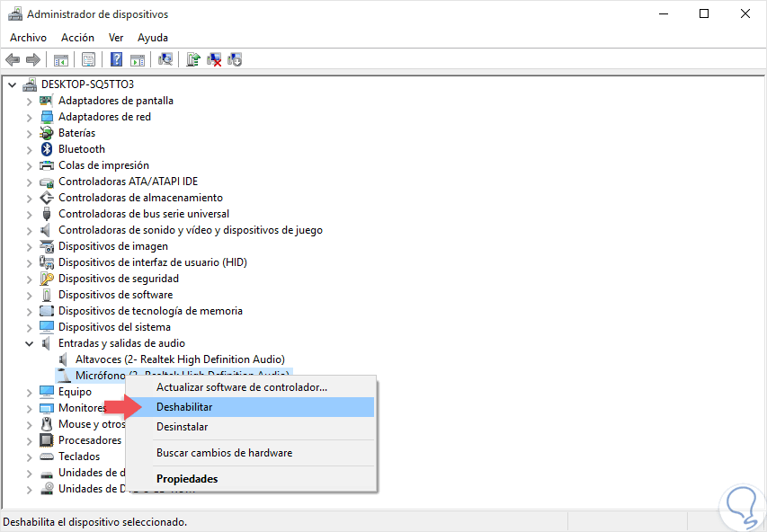Click the Bluetooth category icon
Screen dimensions: 767x532
pyautogui.click(x=47, y=149)
